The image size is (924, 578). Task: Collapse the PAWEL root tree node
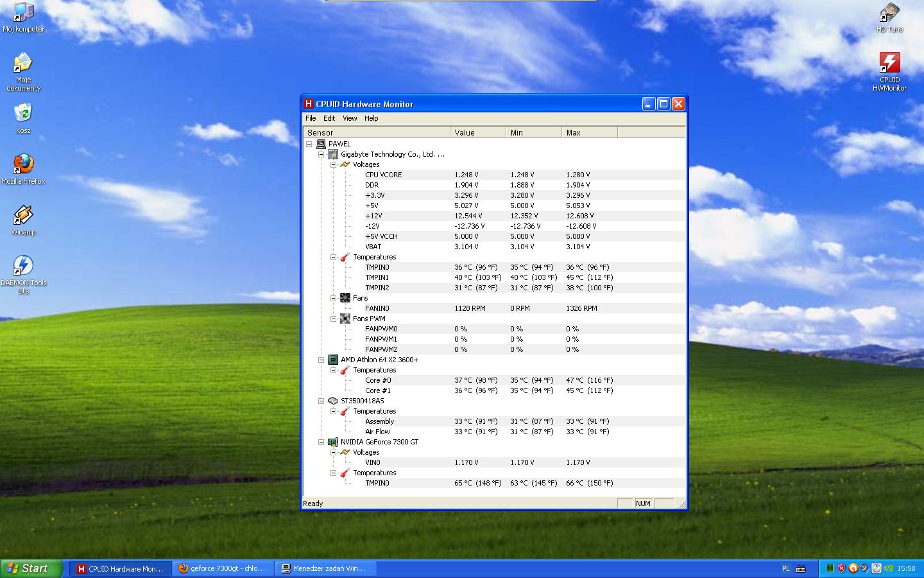click(x=309, y=144)
